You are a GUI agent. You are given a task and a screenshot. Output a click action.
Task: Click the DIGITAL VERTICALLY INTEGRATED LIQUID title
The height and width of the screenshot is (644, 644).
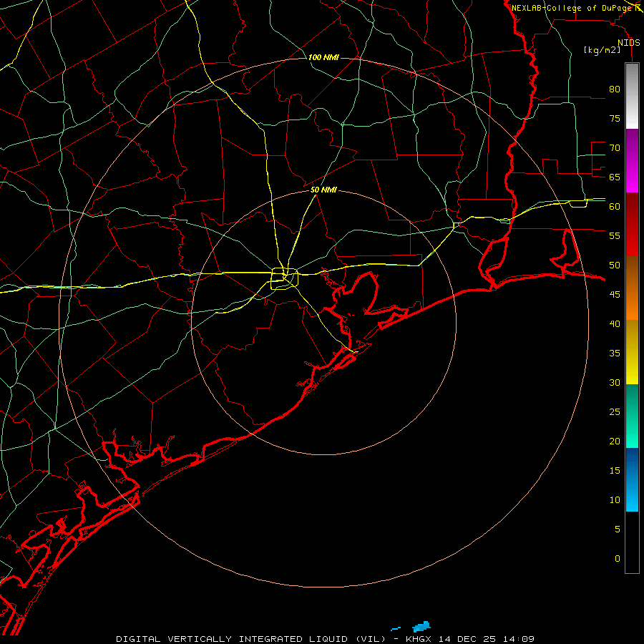coord(233,639)
